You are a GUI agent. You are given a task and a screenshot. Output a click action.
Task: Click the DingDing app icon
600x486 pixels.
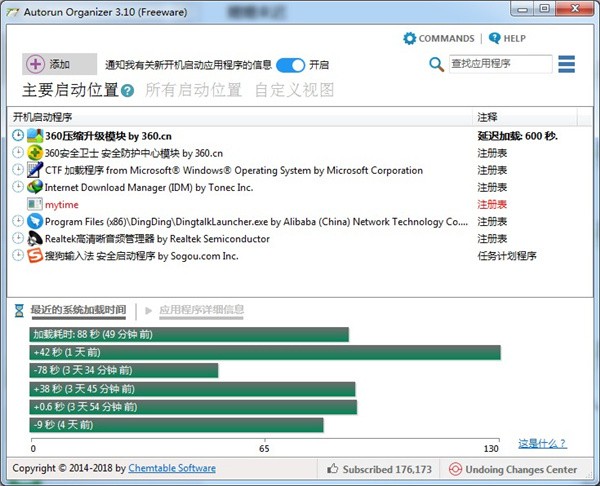[35, 221]
